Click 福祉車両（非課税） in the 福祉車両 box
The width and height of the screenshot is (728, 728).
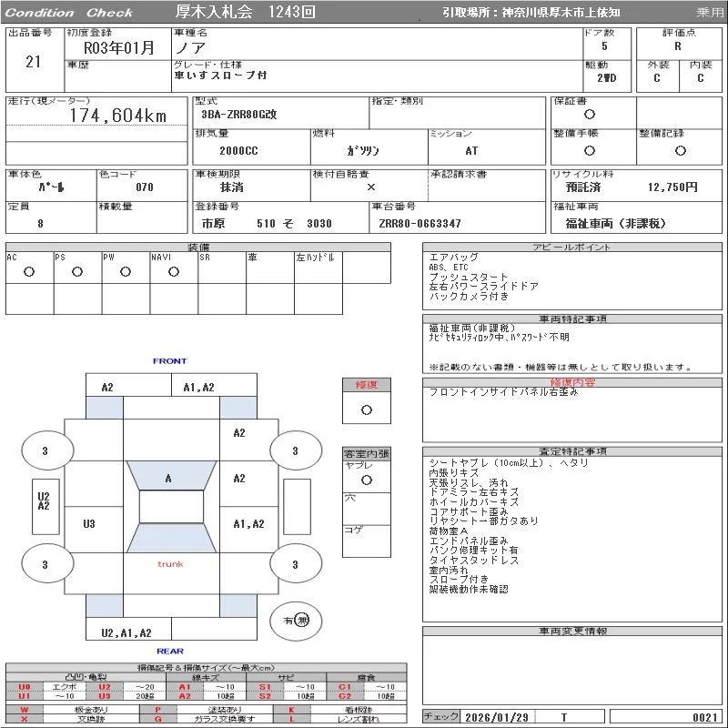click(x=616, y=224)
